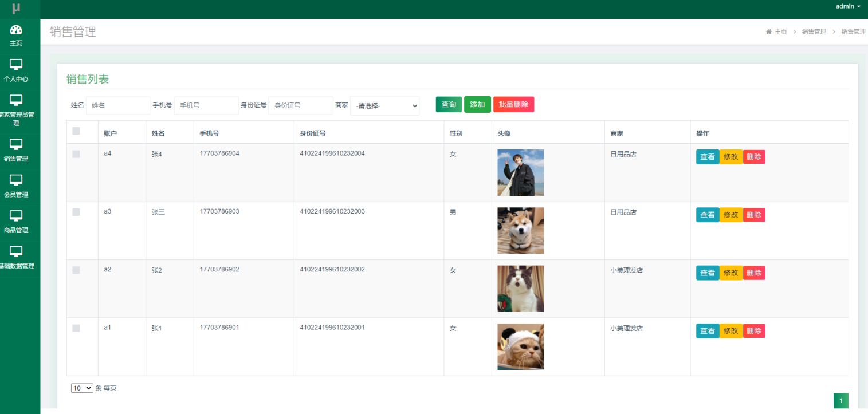Open the admin user dropdown
Screen dimensions: 868x414
pyautogui.click(x=848, y=6)
